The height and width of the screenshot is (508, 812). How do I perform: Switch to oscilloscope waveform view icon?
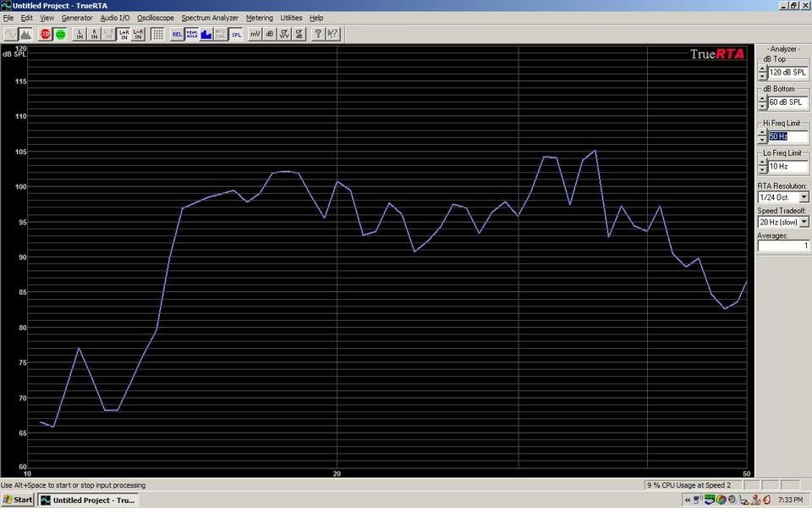(10, 34)
